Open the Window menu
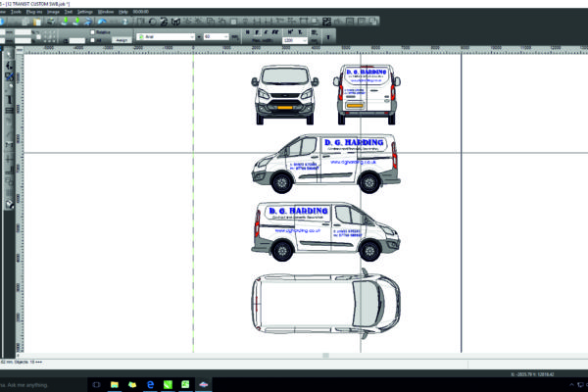The width and height of the screenshot is (588, 392). pos(106,12)
